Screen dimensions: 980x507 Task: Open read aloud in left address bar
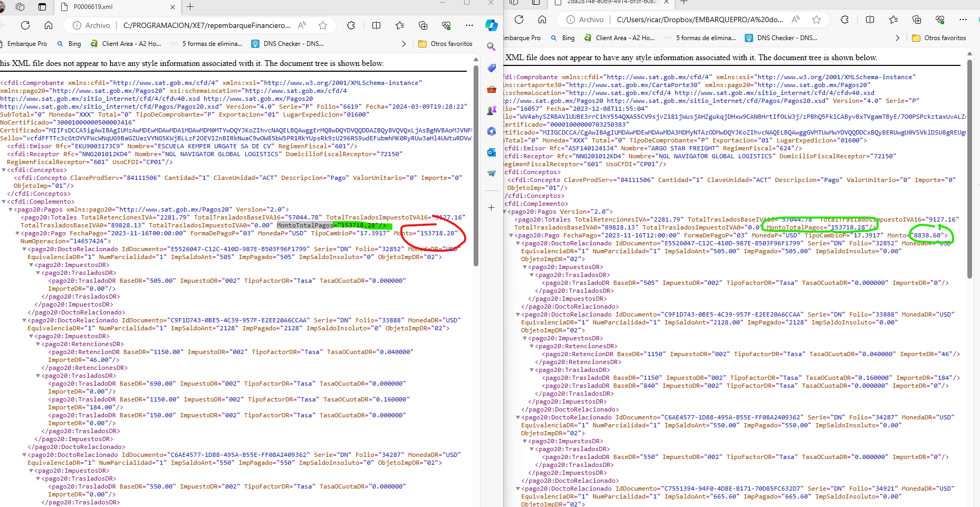pos(302,25)
